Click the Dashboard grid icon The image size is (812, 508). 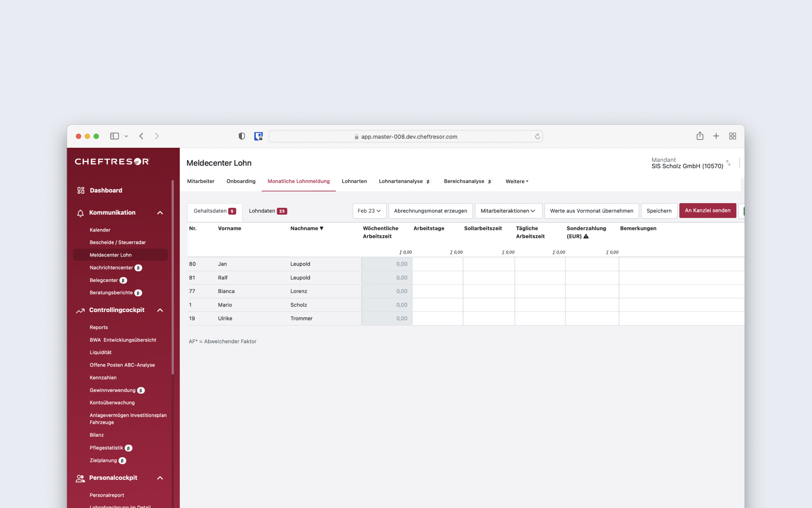(x=81, y=190)
